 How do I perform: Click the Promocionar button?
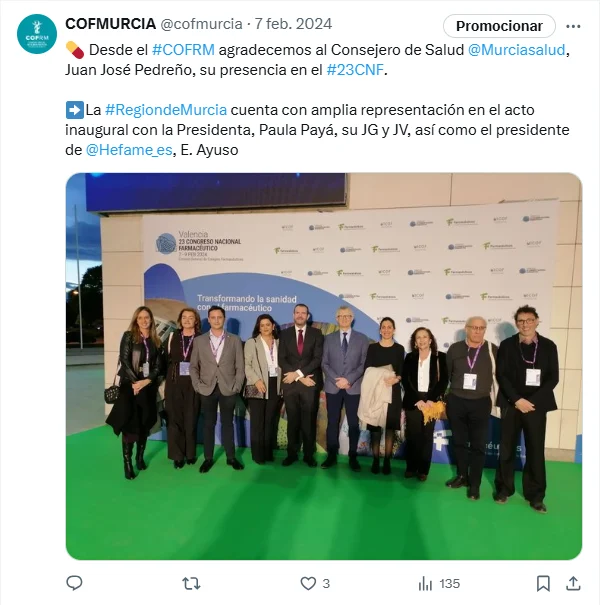(499, 26)
